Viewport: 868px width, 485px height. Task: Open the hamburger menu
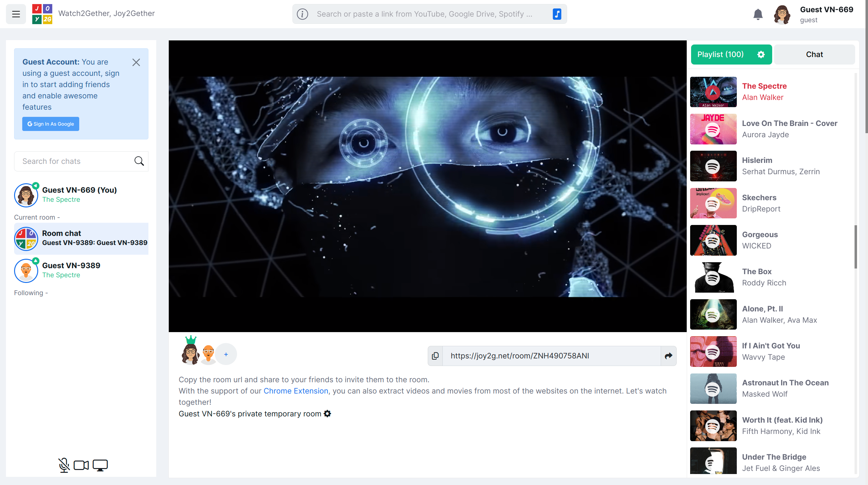click(x=16, y=14)
